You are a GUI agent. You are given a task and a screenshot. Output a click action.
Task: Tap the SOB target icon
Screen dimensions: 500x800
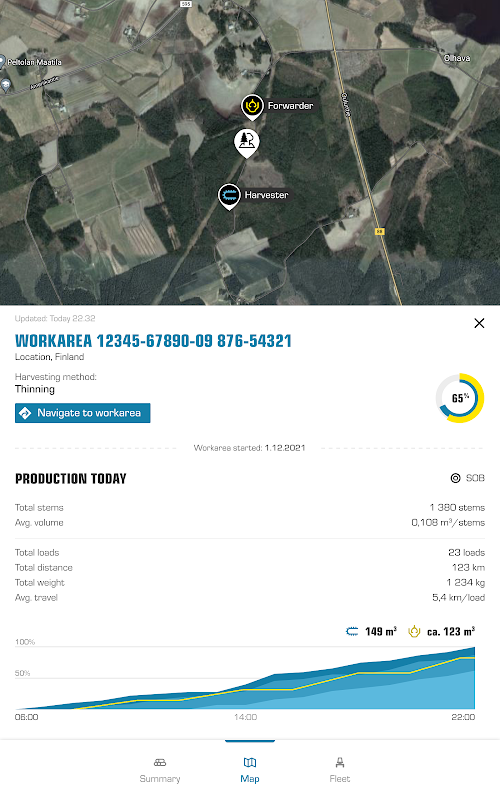coord(456,478)
